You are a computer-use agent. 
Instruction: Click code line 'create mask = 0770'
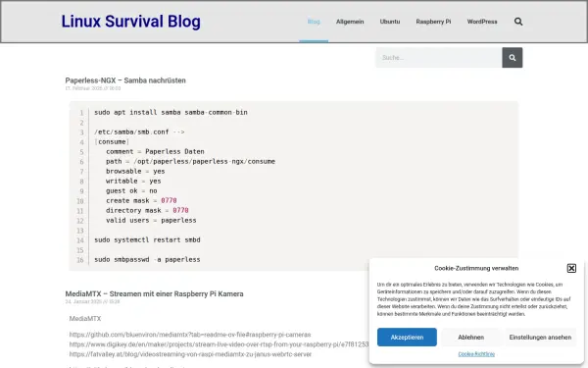click(x=141, y=200)
